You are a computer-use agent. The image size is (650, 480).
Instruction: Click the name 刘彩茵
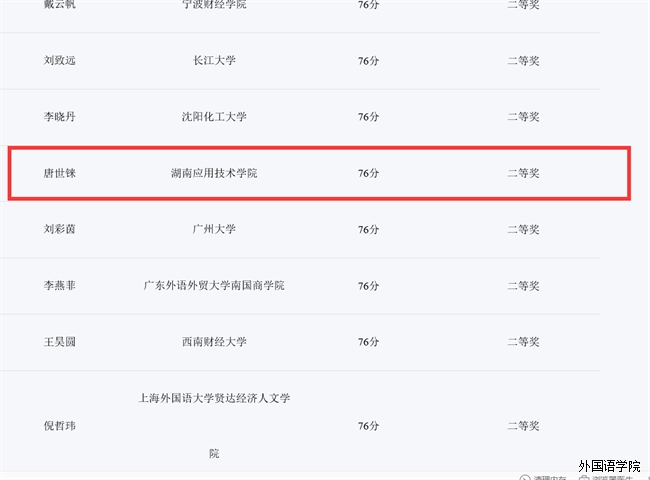point(60,229)
